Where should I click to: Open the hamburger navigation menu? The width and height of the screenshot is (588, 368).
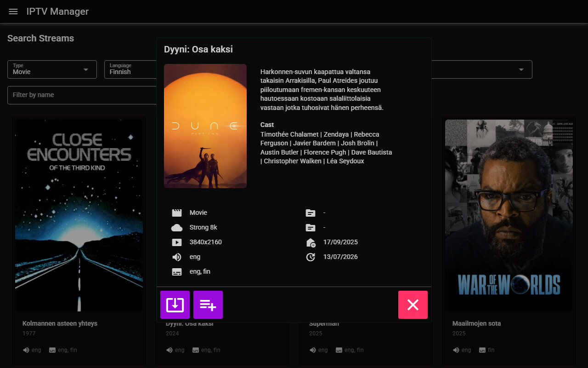pyautogui.click(x=13, y=11)
